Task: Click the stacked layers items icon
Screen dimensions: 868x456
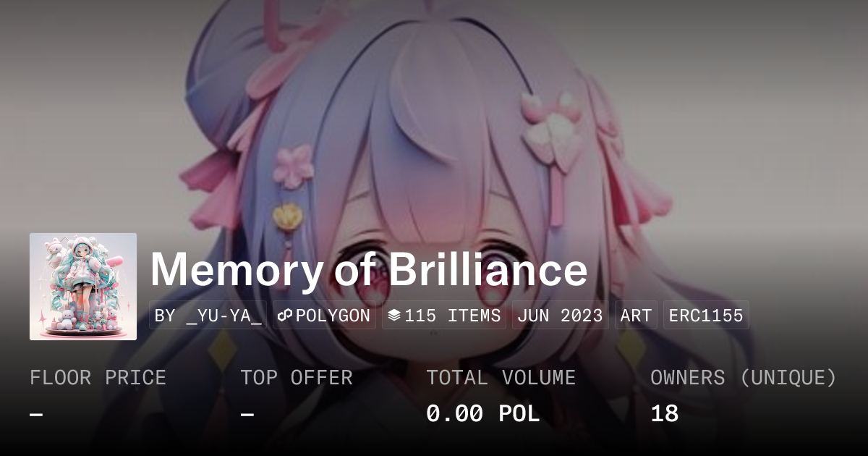Action: point(394,316)
